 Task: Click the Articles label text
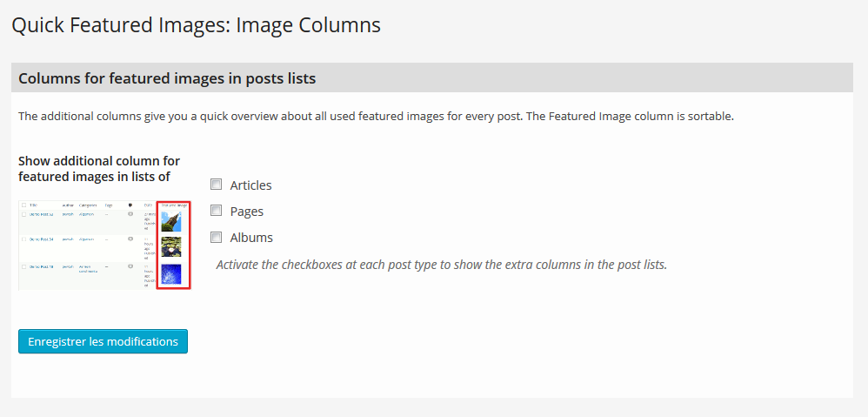[x=250, y=185]
